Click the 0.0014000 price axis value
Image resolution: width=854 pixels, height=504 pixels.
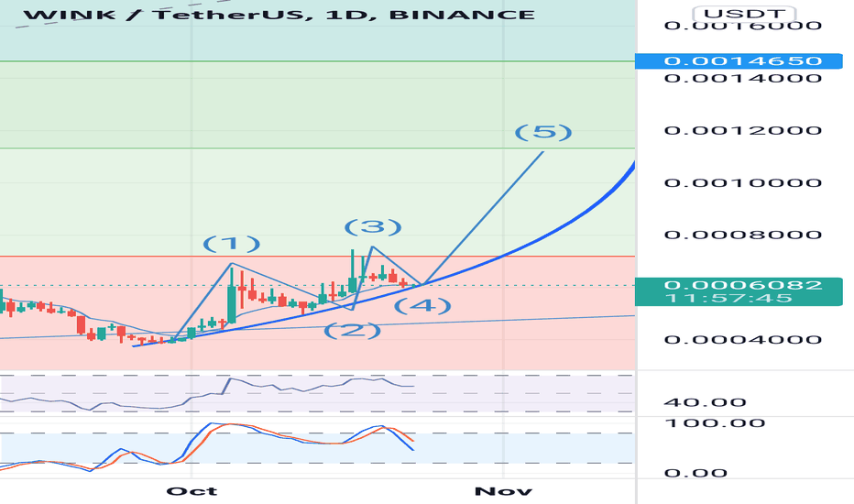(x=743, y=78)
